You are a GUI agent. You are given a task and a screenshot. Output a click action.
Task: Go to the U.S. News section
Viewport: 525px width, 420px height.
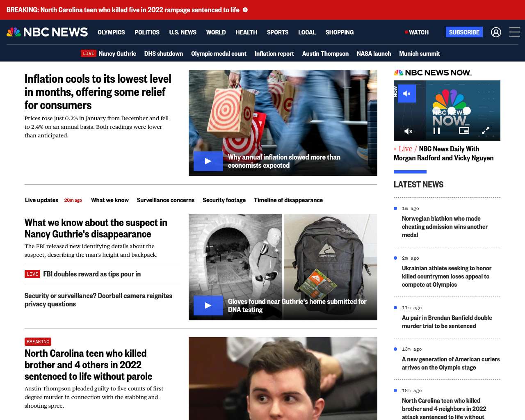(x=183, y=32)
